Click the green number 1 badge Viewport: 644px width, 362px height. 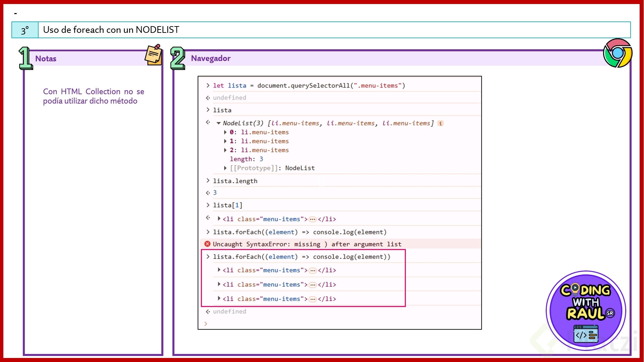click(25, 58)
